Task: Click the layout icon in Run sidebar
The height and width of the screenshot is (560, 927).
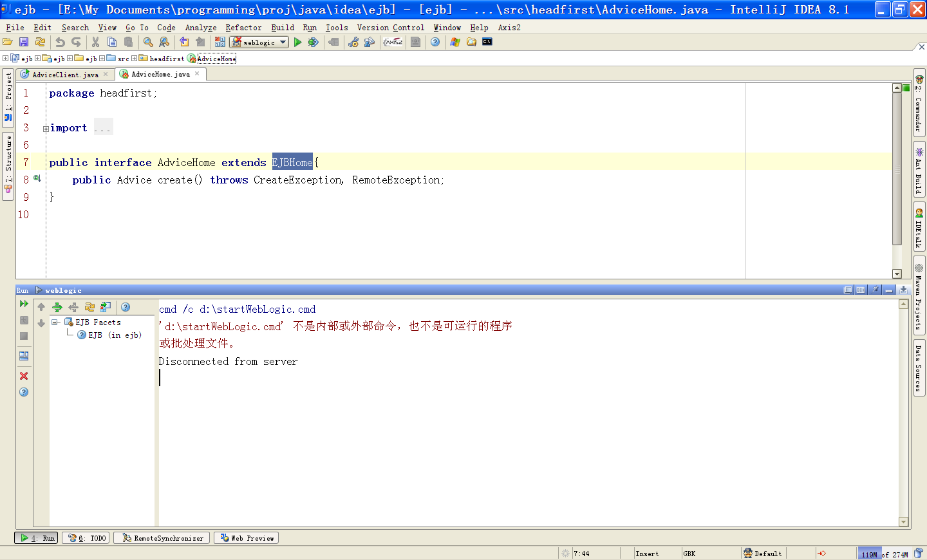Action: (24, 355)
